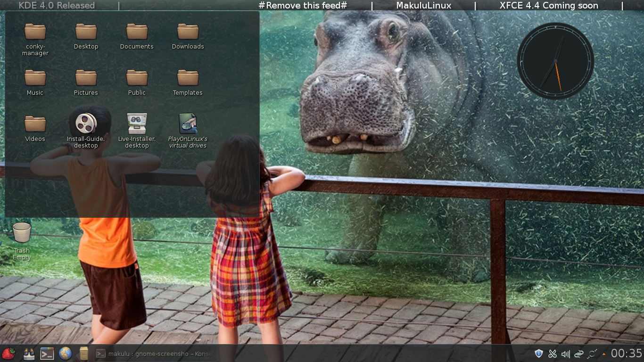The height and width of the screenshot is (362, 644).
Task: Open XFCE 4.4 Coming soon headline
Action: pos(549,6)
